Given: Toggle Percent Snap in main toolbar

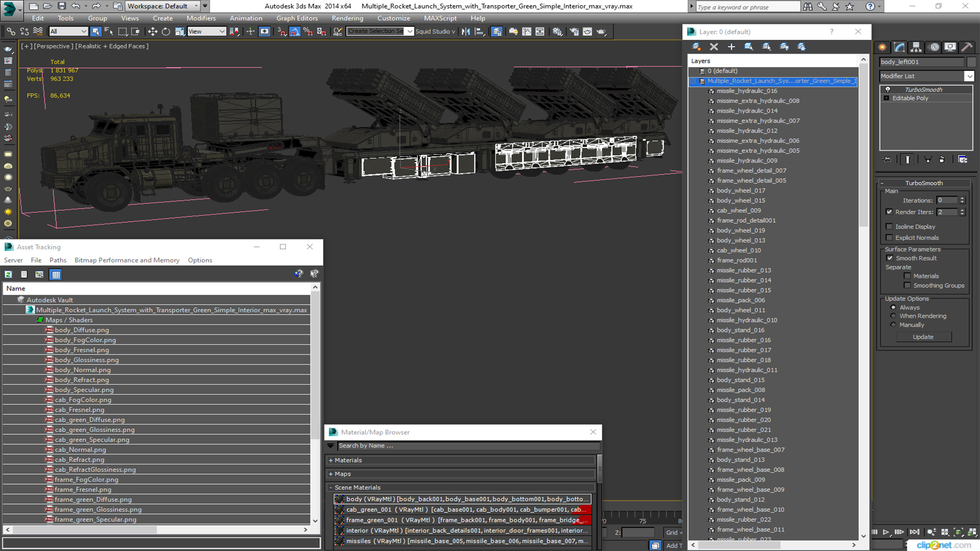Looking at the screenshot, I should (x=308, y=32).
